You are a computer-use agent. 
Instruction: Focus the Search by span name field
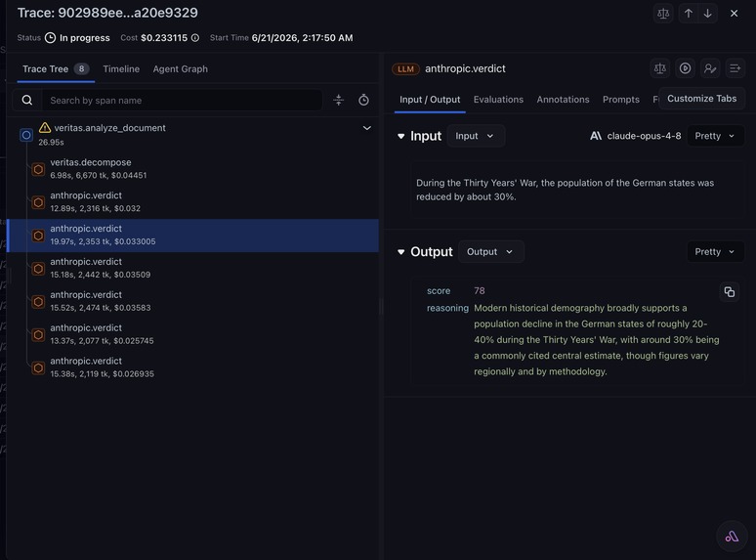[183, 101]
